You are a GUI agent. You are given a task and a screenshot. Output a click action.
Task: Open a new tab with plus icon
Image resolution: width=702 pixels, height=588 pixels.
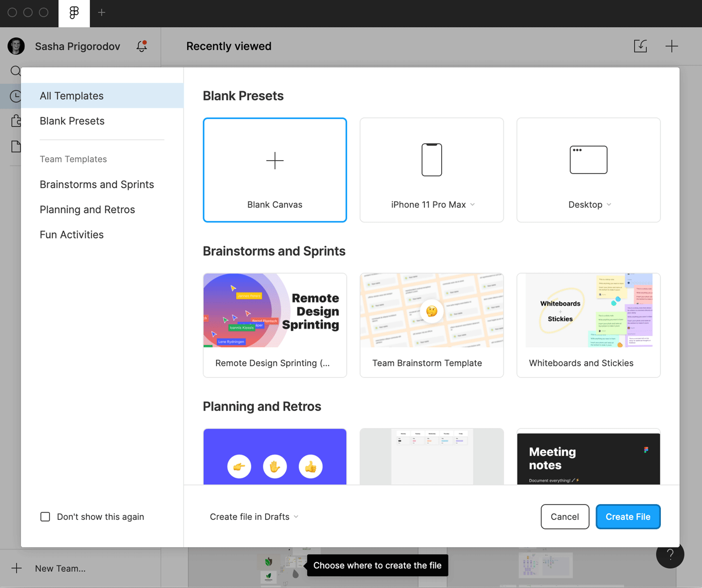tap(101, 13)
